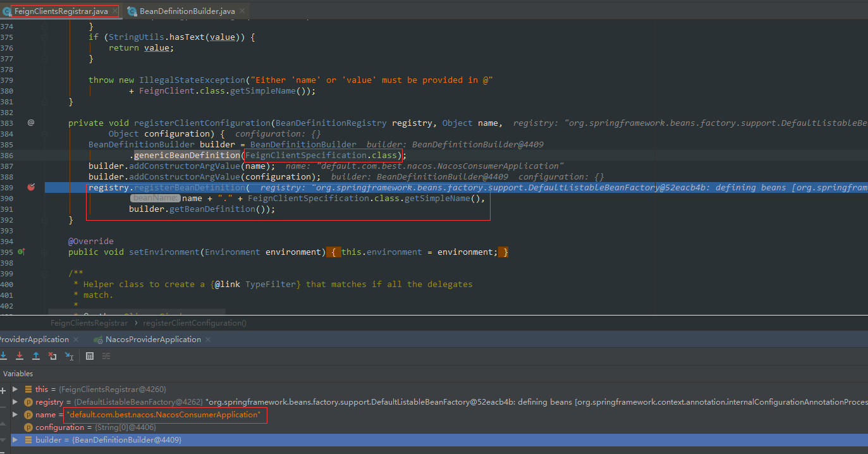Viewport: 868px width, 454px height.
Task: Click the Force Step Into red arrow icon
Action: point(20,356)
